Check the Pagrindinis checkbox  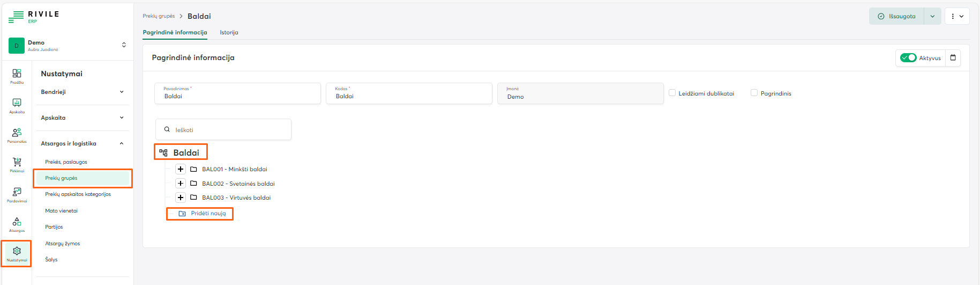pos(754,93)
